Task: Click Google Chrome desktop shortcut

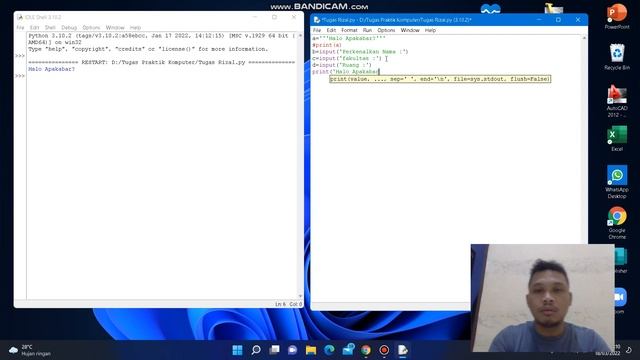Action: point(617,222)
